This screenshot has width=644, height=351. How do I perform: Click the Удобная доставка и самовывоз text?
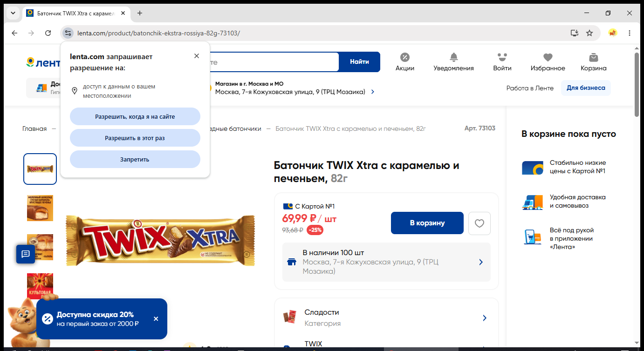click(578, 202)
